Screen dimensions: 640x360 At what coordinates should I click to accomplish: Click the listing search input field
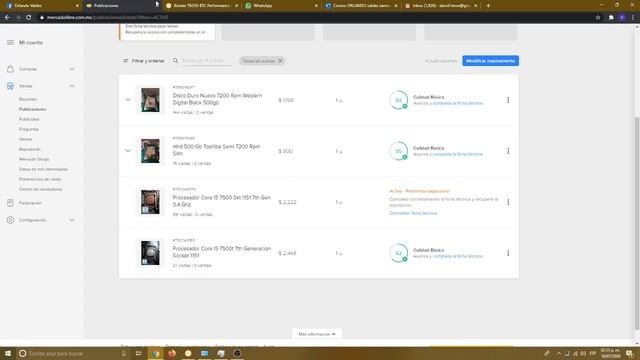206,61
